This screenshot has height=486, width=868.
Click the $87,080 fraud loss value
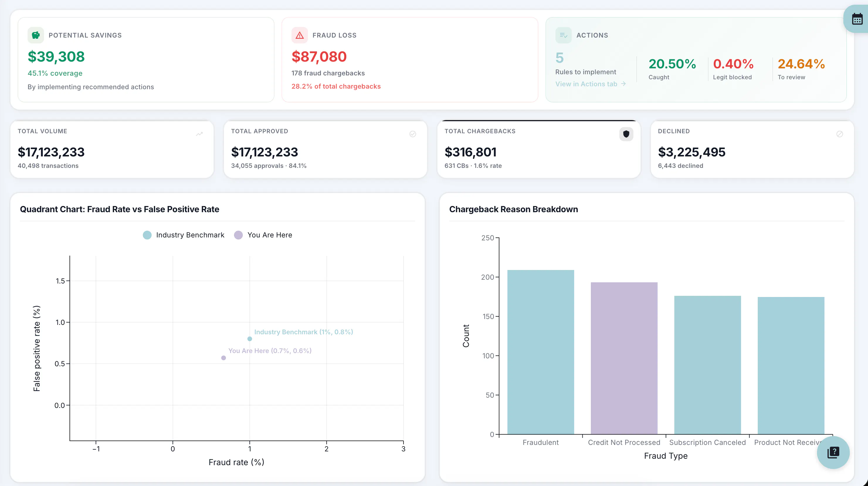pos(319,57)
